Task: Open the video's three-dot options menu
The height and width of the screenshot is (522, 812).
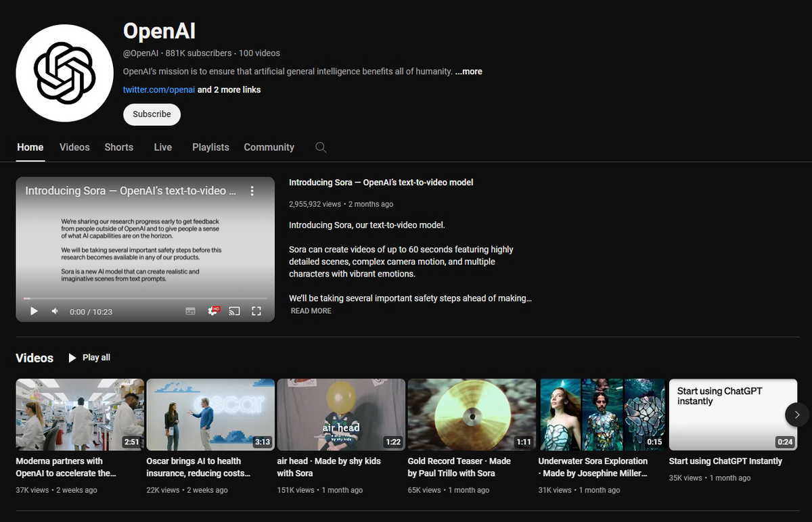Action: point(252,191)
